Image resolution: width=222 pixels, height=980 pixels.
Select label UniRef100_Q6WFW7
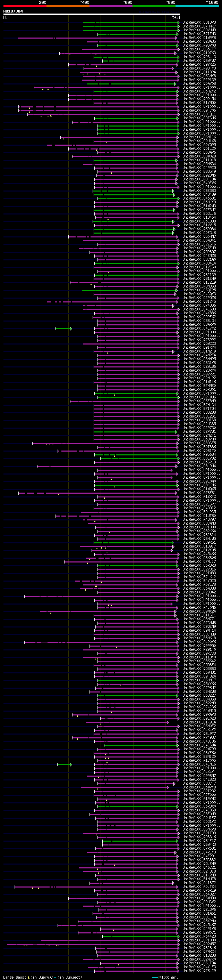point(199,60)
